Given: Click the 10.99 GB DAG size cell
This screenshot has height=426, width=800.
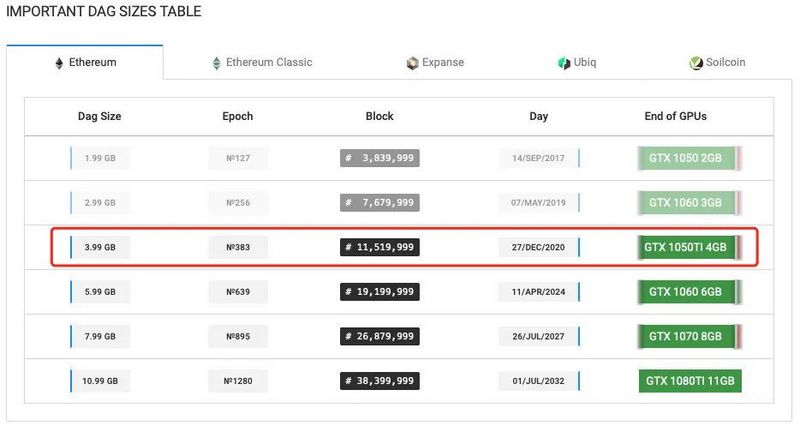Looking at the screenshot, I should pyautogui.click(x=100, y=381).
